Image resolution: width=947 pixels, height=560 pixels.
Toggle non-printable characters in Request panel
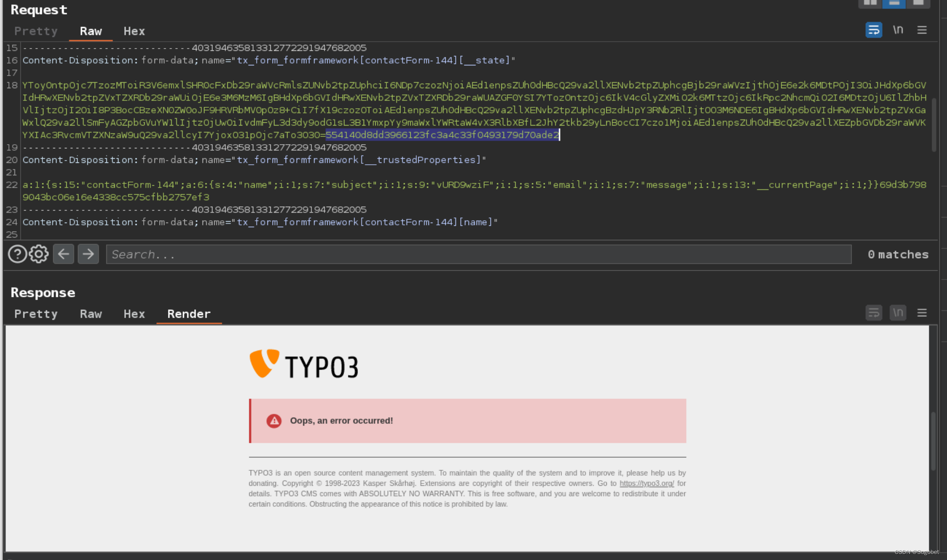898,30
